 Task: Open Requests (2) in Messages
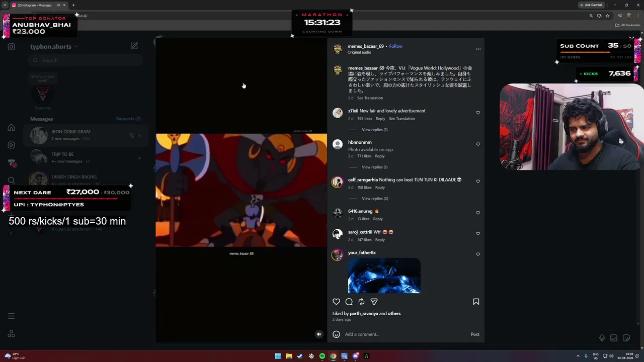pos(128,119)
